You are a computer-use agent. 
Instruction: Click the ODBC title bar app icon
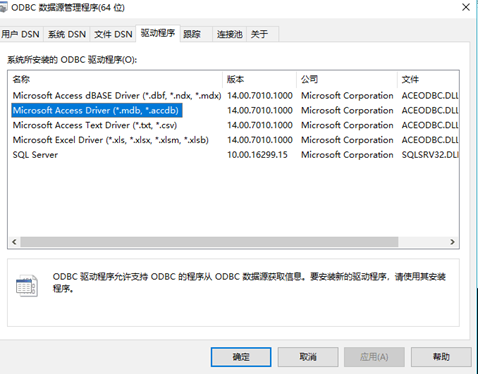[x=3, y=7]
